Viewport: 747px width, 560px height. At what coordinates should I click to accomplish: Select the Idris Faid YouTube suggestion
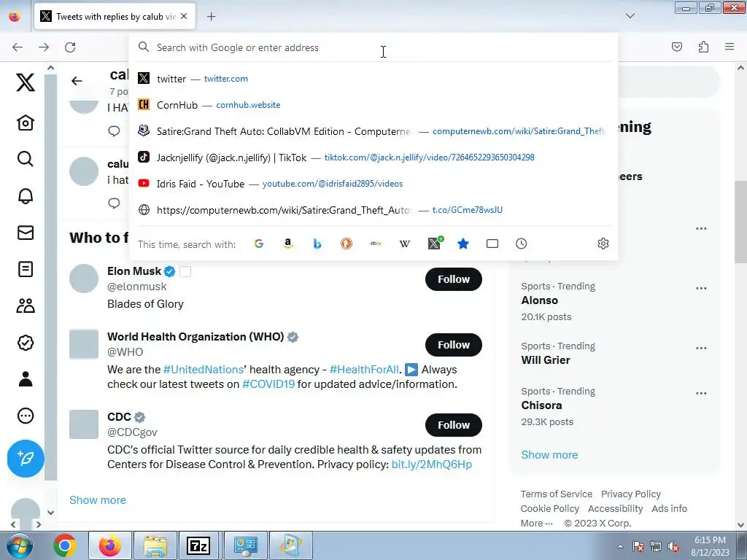tap(373, 183)
